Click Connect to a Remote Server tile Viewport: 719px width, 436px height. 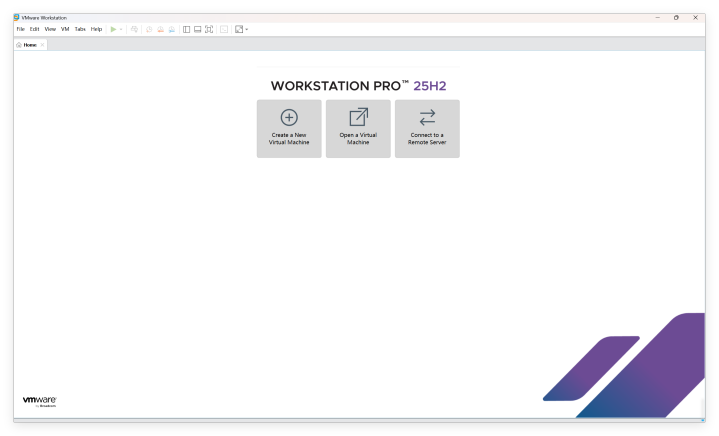[427, 129]
